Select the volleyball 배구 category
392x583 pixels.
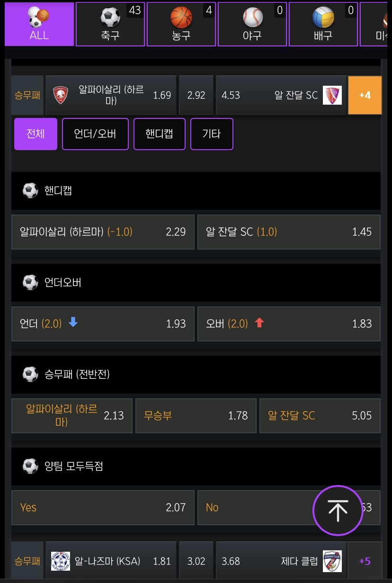pyautogui.click(x=323, y=24)
